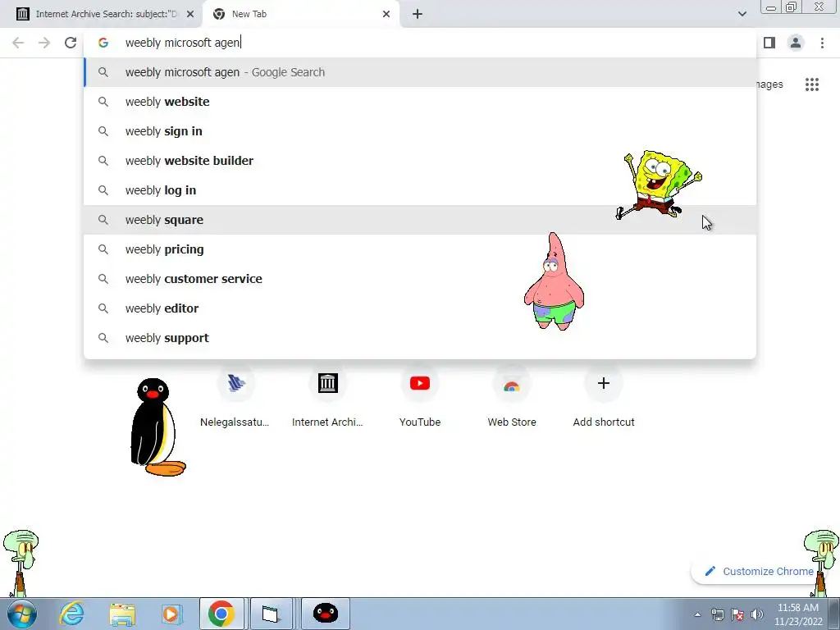Pick the 'weebly support' suggestion
This screenshot has height=630, width=840.
coord(420,338)
